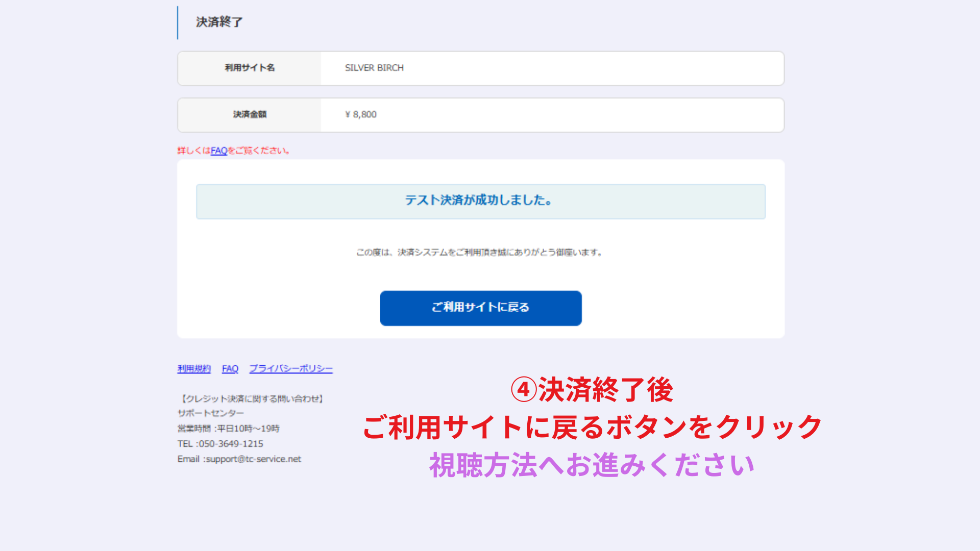Open the FAQ link in red notice
The image size is (980, 551).
[x=218, y=151]
